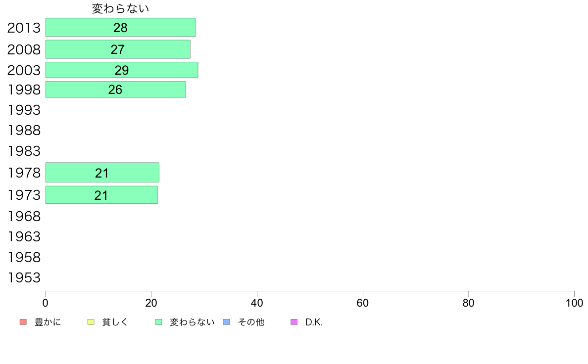Click the 1953 year axis label
Screen dimensions: 588x364
pos(24,278)
